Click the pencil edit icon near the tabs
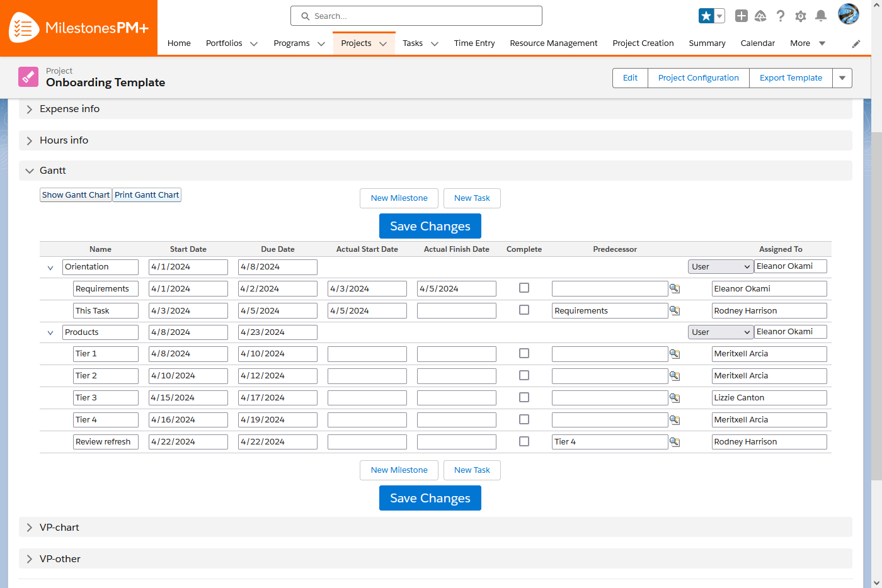This screenshot has height=588, width=882. pyautogui.click(x=856, y=43)
